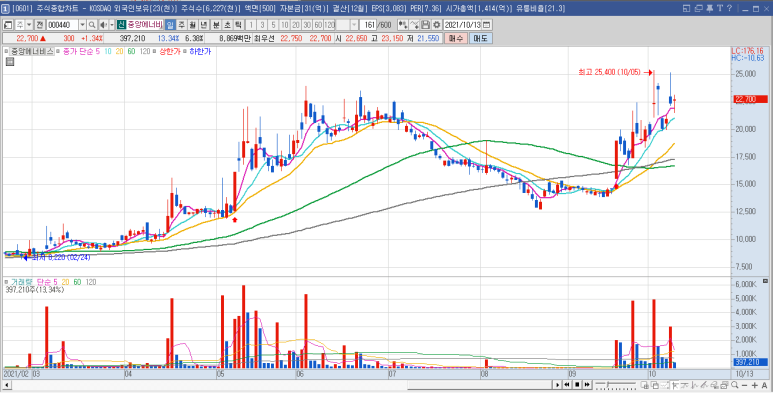Click the 397,210 volume tag on axis

(750, 362)
